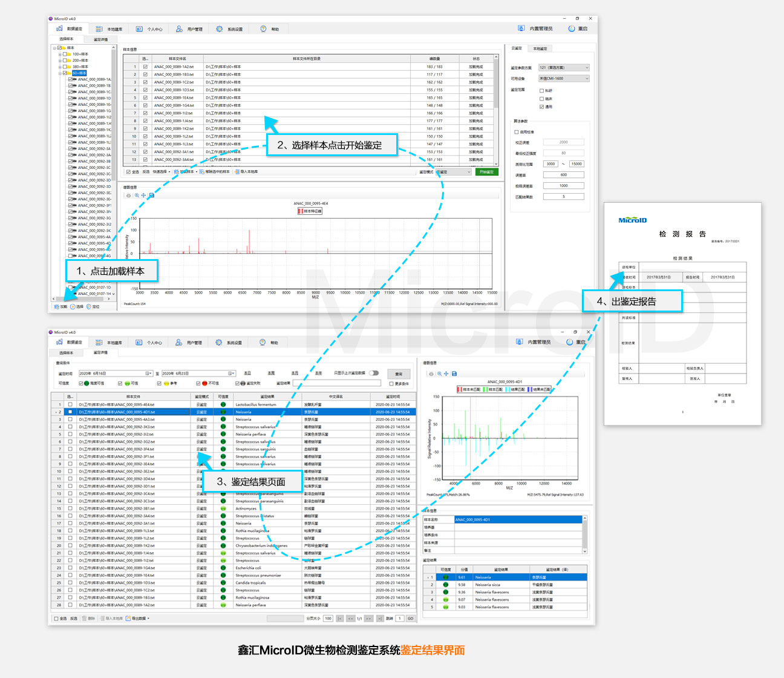Screen dimensions: 784x678
Task: Click 内置管理员 user icon in top window
Action: coord(521,28)
